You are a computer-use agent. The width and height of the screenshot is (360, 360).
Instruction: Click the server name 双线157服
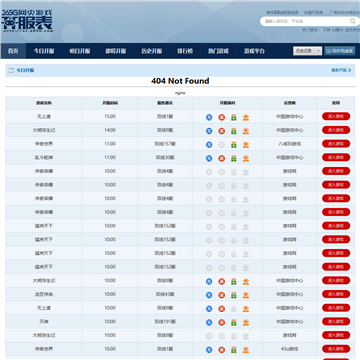coord(165,144)
